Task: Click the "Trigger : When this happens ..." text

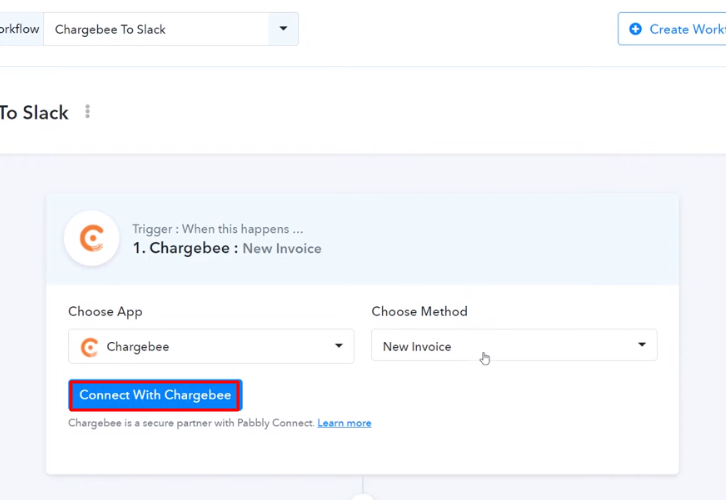Action: [218, 229]
